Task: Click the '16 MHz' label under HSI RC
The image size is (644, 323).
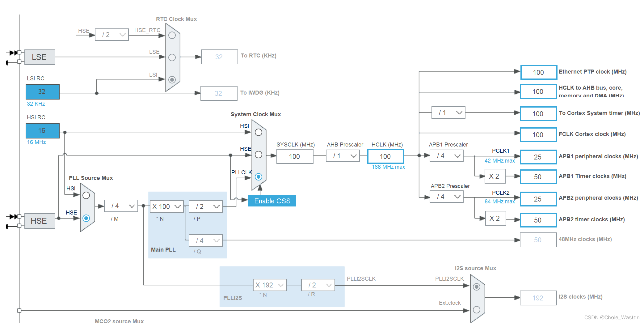Action: click(36, 142)
